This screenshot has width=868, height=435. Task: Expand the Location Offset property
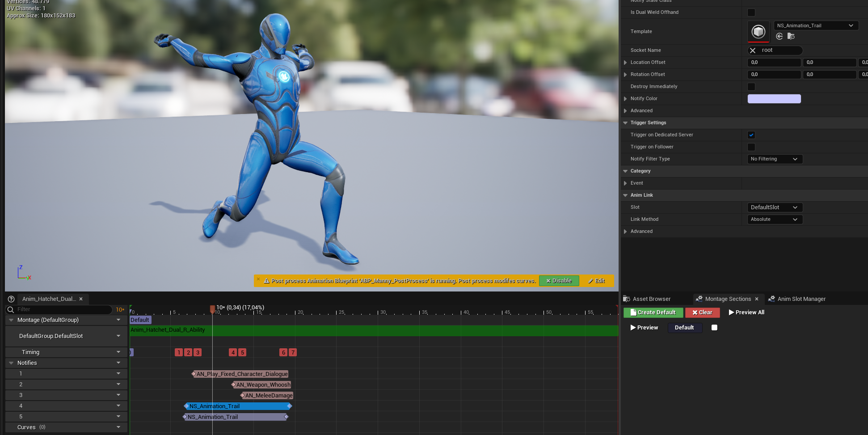tap(625, 63)
